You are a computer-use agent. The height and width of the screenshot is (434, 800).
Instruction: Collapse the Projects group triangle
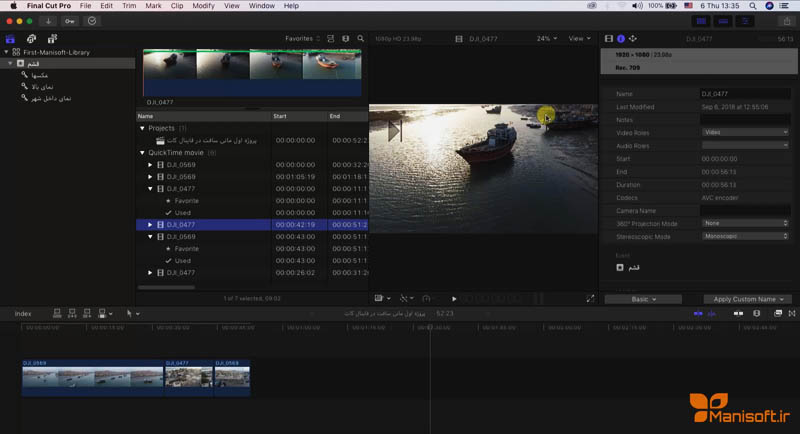click(142, 129)
